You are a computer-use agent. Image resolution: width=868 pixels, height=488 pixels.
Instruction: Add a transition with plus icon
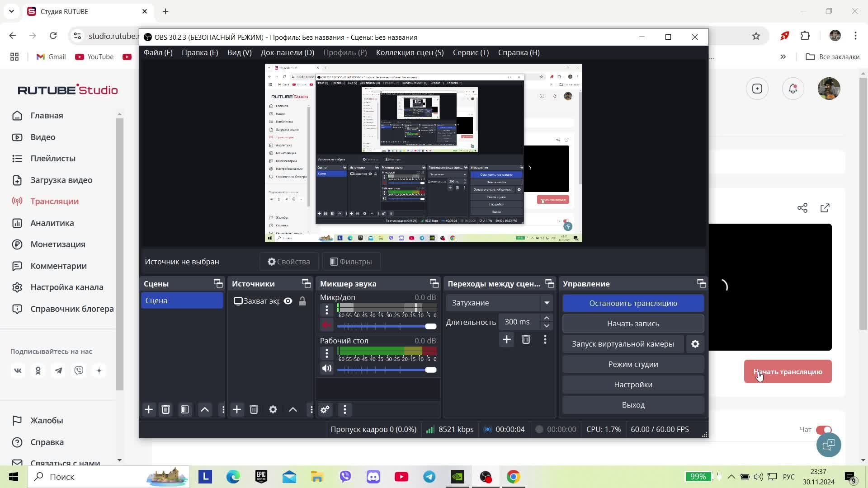pos(507,339)
